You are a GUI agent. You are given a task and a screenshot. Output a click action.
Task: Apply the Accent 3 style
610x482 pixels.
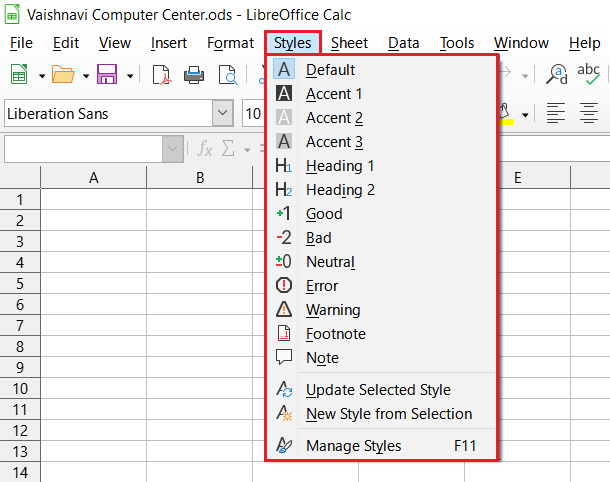[381, 142]
